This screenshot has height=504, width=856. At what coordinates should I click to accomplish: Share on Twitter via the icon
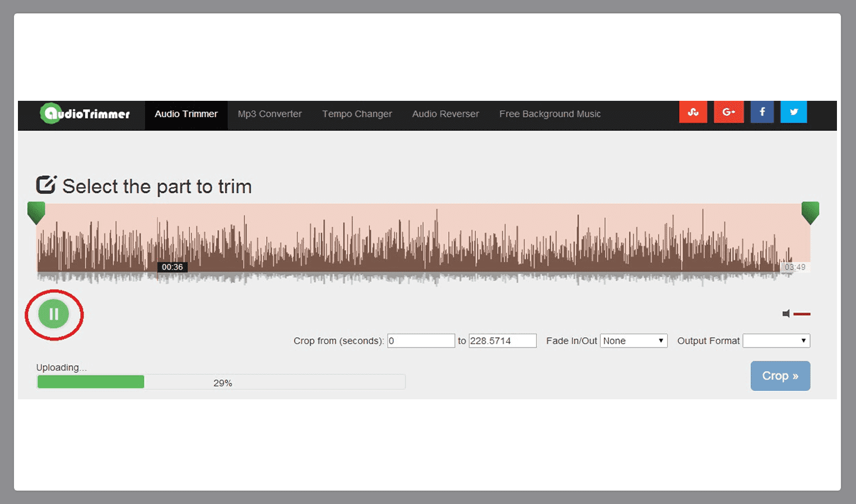pyautogui.click(x=794, y=112)
